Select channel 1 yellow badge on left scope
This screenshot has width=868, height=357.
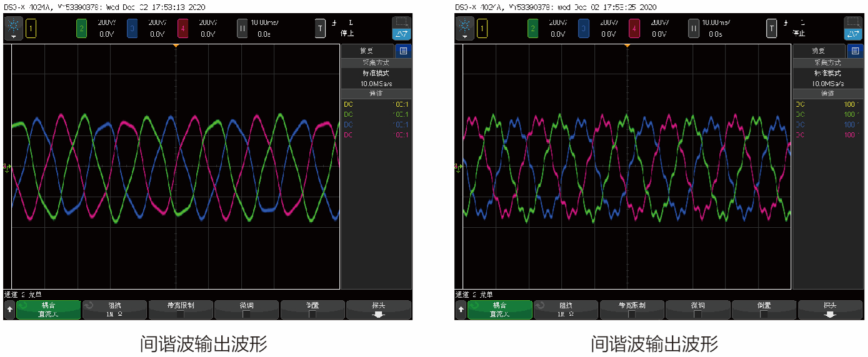31,28
